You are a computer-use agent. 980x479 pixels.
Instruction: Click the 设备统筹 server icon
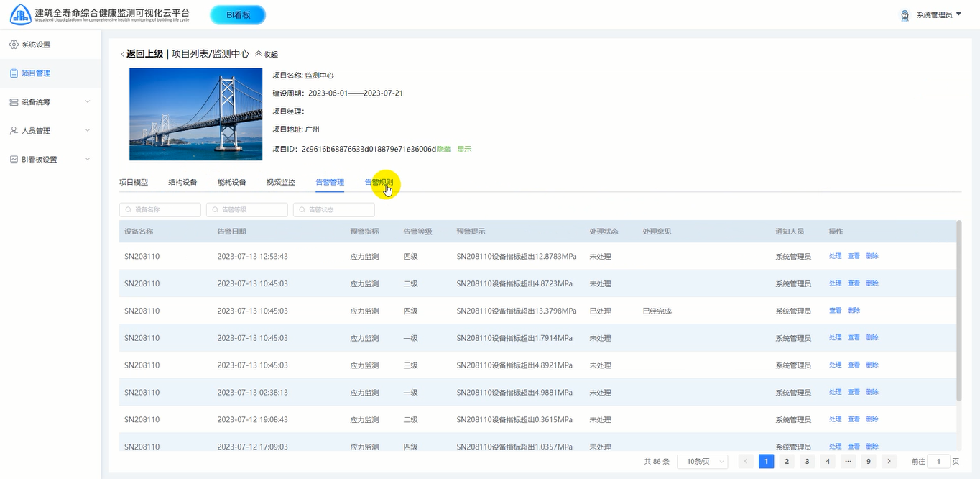(14, 102)
